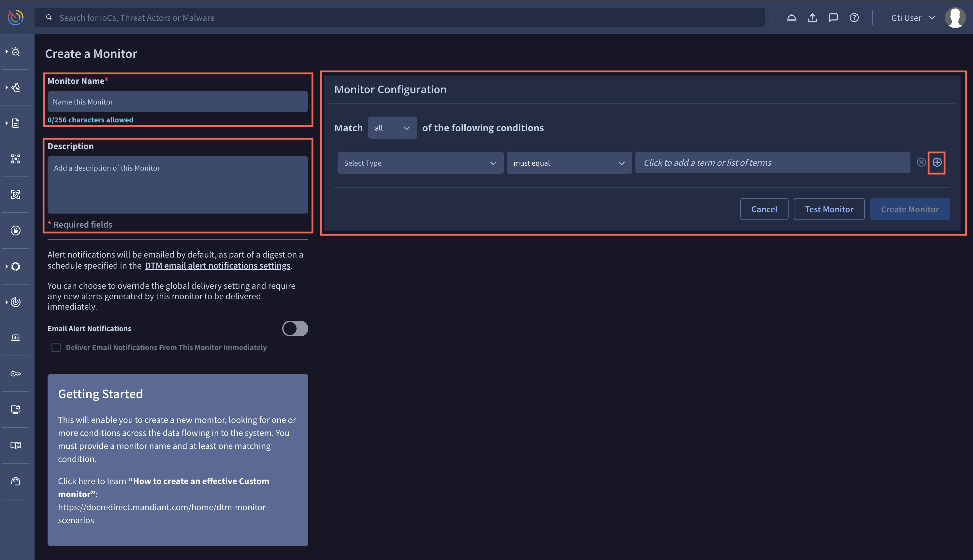973x560 pixels.
Task: Click the Test Monitor button
Action: pos(829,209)
